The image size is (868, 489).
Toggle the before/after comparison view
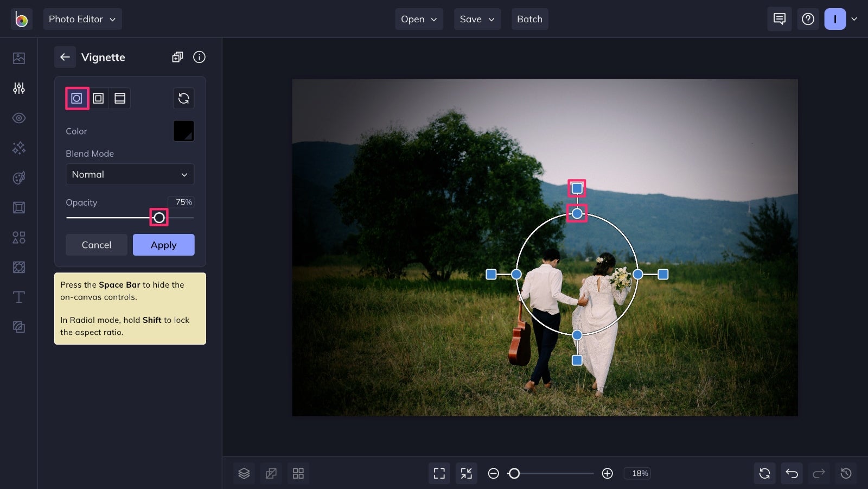(x=271, y=473)
